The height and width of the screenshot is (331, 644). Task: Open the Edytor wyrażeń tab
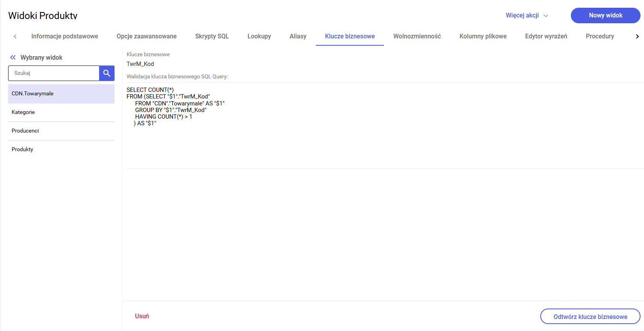click(x=546, y=36)
